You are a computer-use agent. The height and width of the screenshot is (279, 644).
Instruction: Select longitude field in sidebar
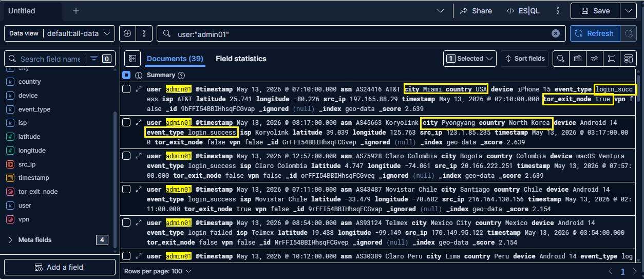click(32, 151)
